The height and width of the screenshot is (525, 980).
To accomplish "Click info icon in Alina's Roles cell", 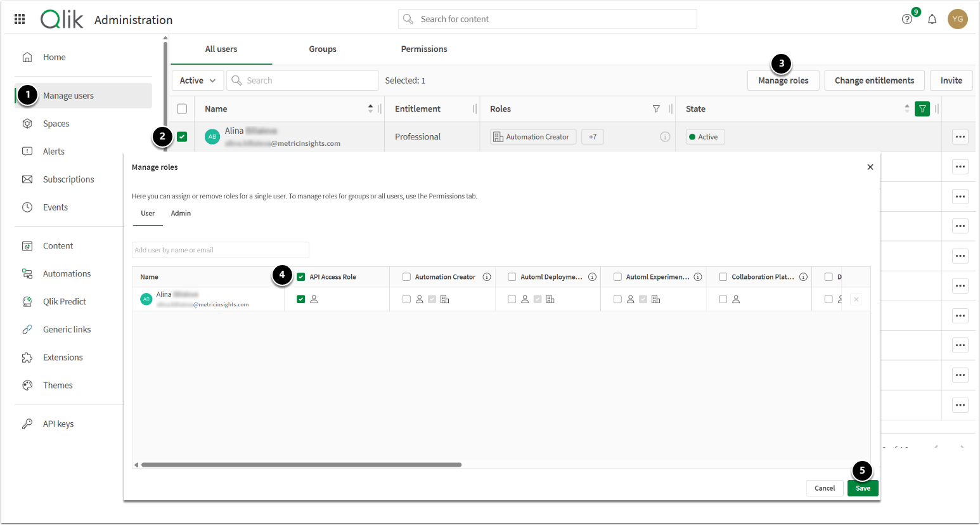I will tap(665, 137).
